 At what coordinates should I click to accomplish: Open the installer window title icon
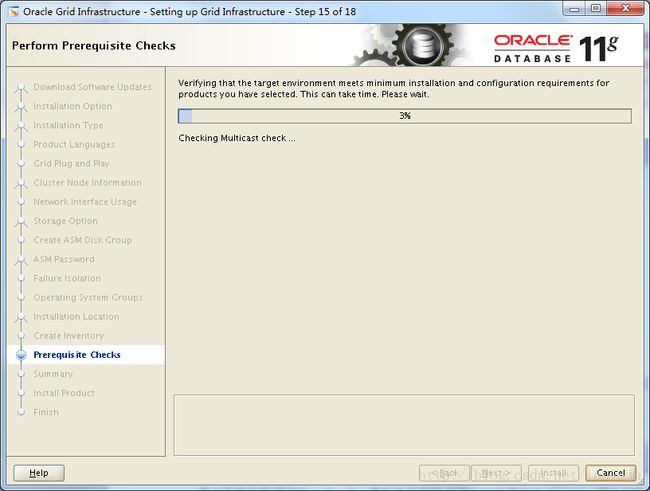pyautogui.click(x=14, y=12)
